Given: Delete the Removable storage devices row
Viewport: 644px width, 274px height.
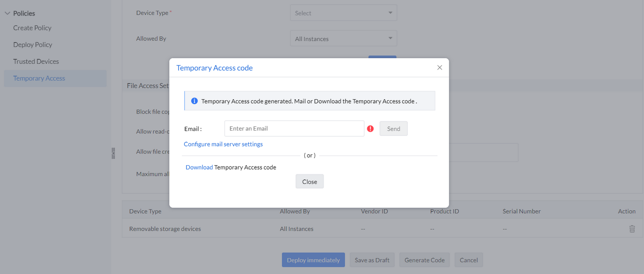Looking at the screenshot, I should [x=632, y=229].
